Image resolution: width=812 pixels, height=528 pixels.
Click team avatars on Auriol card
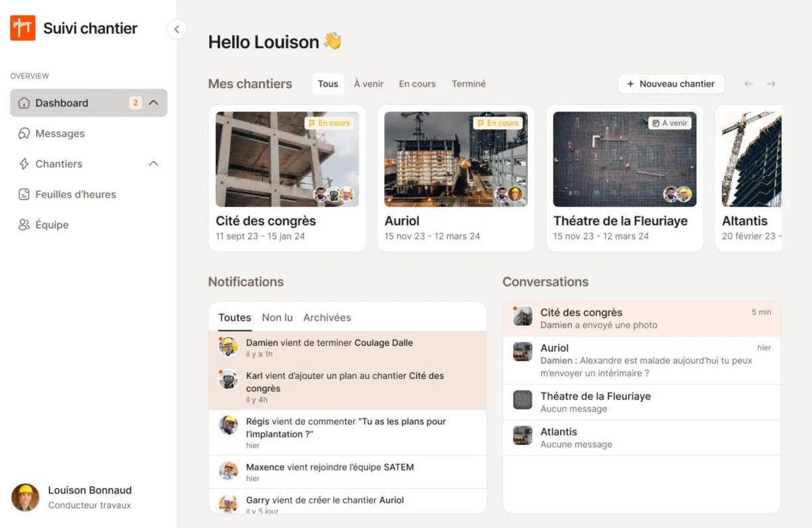pyautogui.click(x=509, y=195)
